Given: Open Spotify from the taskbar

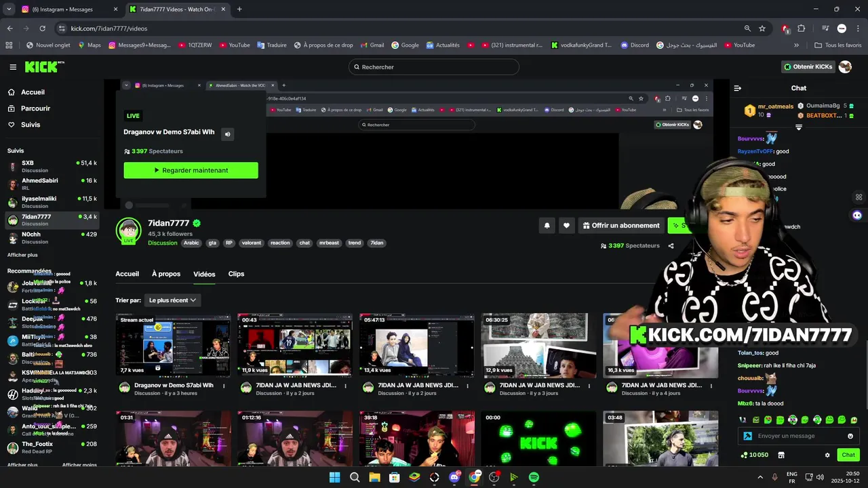Looking at the screenshot, I should pos(534,477).
